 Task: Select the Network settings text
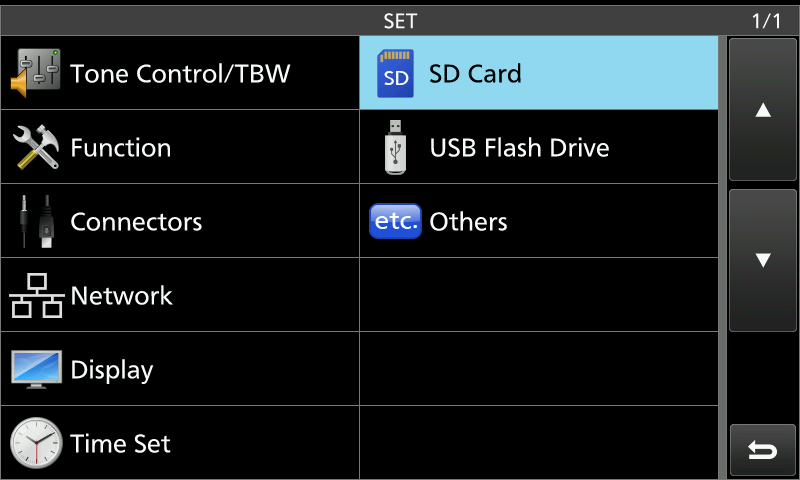coord(121,296)
